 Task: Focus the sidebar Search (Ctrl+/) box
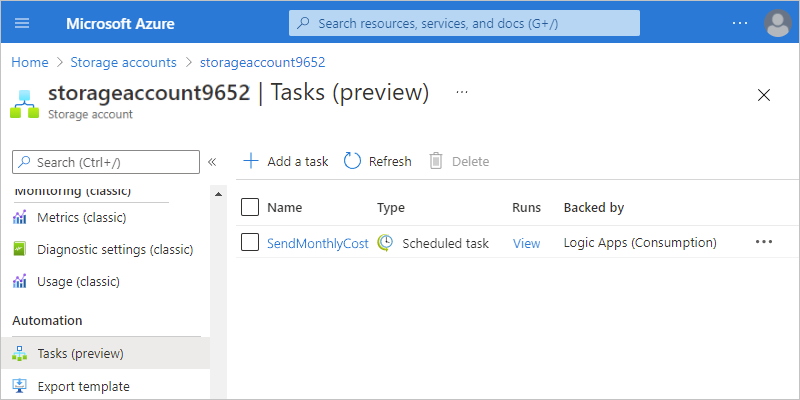tap(106, 162)
